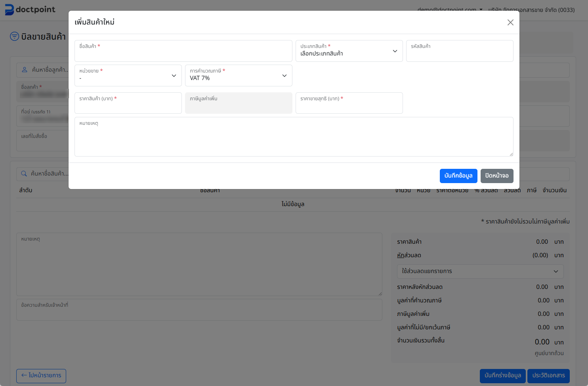The width and height of the screenshot is (588, 386).
Task: Click the customer search person icon
Action: 25,70
